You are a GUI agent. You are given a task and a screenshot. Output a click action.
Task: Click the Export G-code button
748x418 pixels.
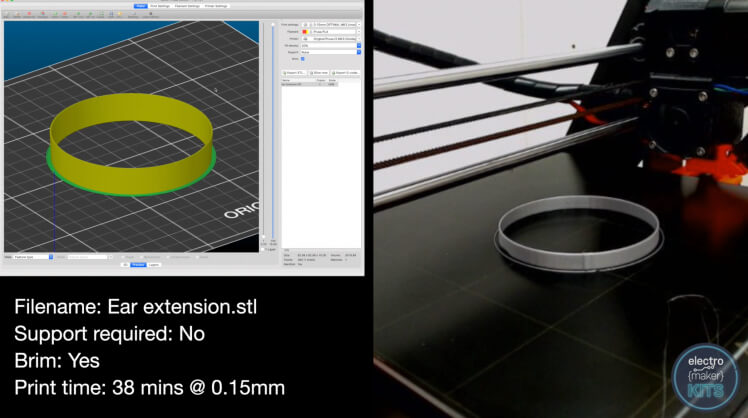345,73
